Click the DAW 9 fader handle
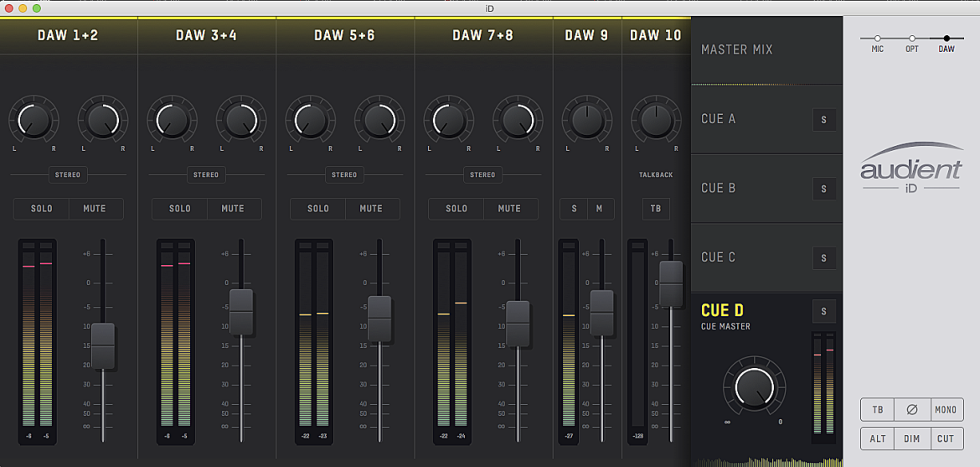 602,313
